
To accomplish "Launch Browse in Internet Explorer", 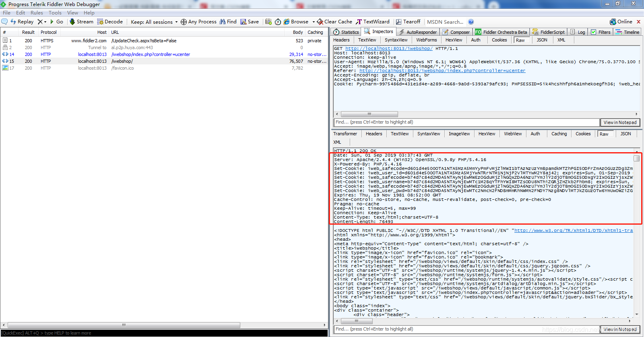I will [x=296, y=22].
